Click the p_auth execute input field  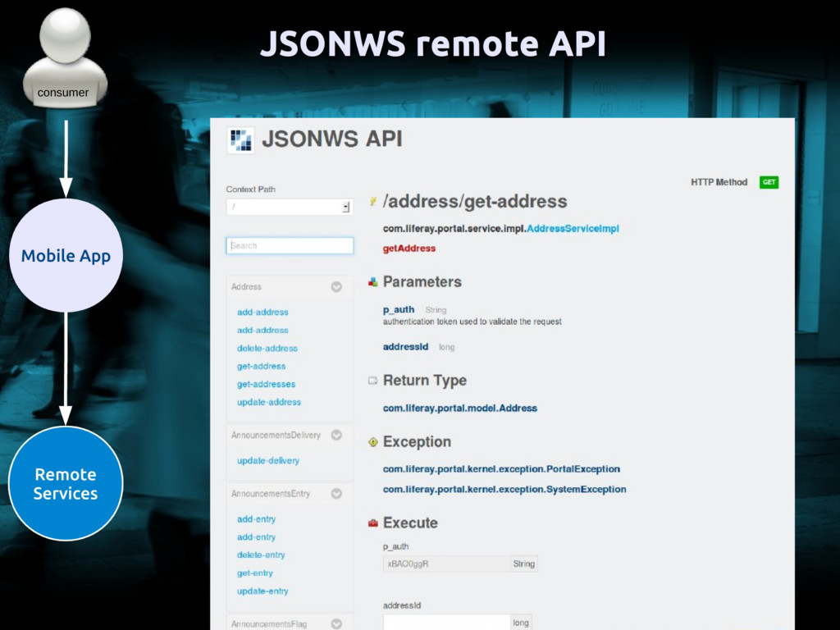coord(446,564)
